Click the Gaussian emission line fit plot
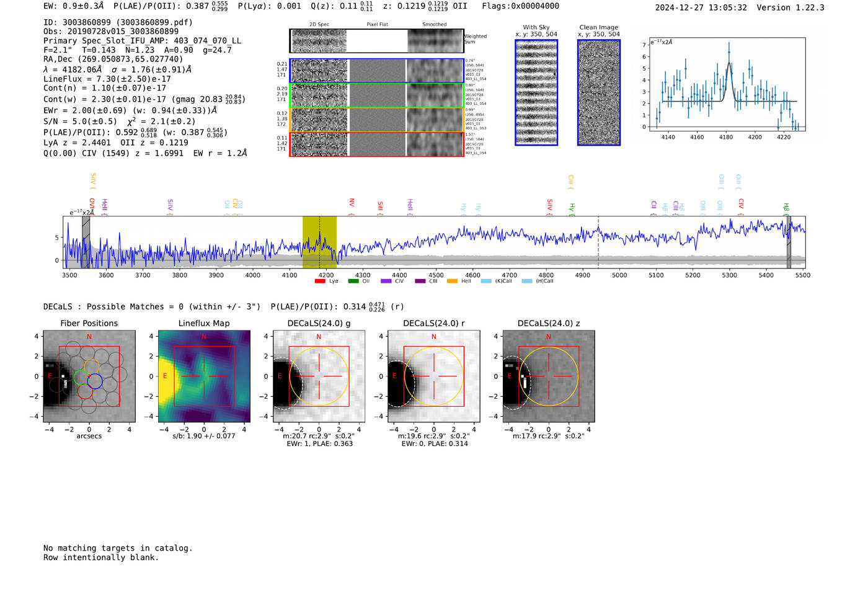Screen dimensions: 868x591 (727, 84)
